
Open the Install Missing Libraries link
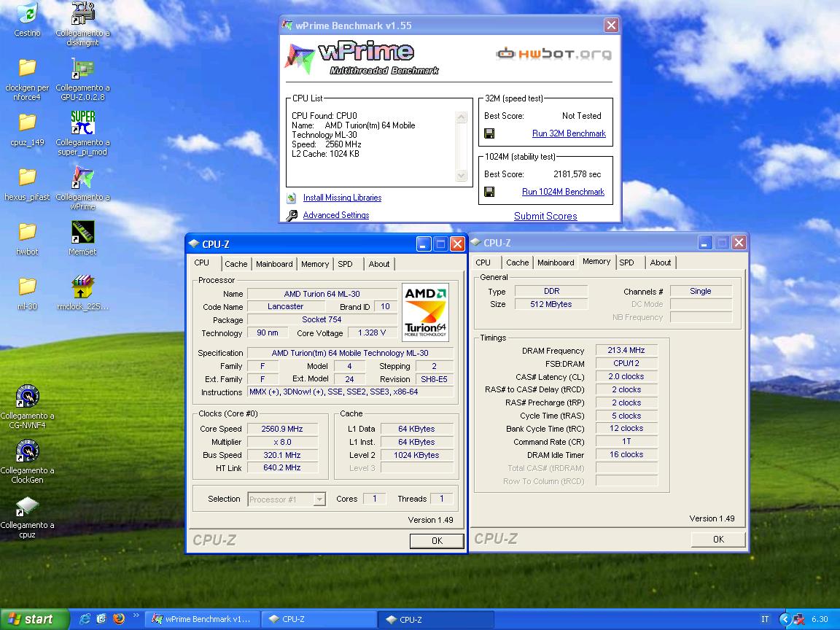pyautogui.click(x=342, y=198)
